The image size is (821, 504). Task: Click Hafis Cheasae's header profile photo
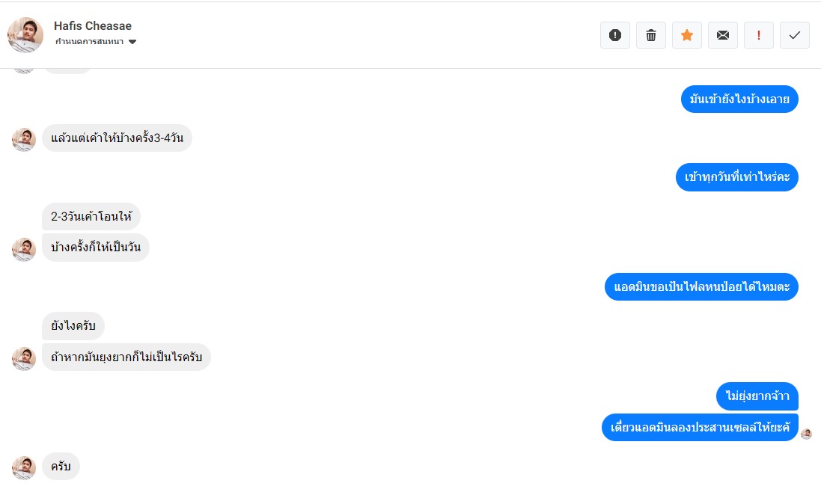(25, 35)
